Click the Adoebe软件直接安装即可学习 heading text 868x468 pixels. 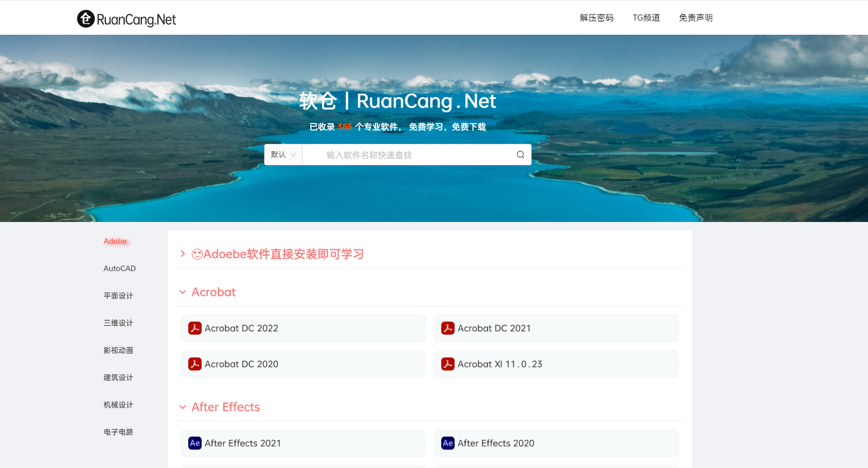(x=283, y=254)
